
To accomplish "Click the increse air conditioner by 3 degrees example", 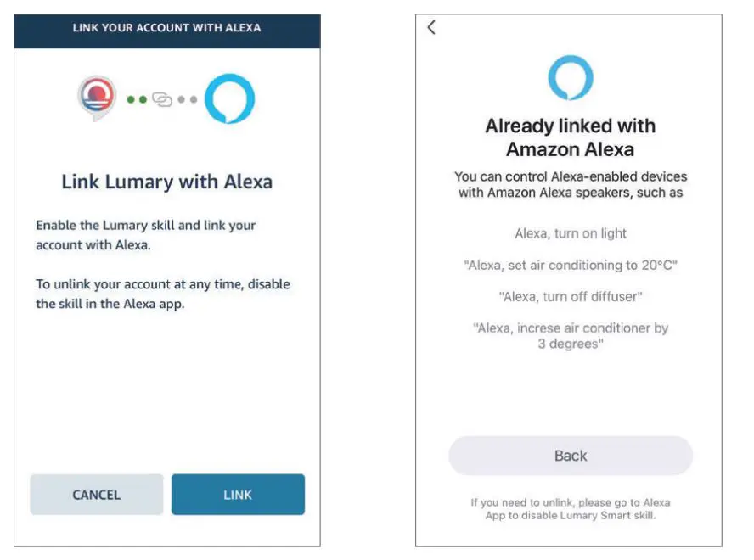I will coord(571,336).
